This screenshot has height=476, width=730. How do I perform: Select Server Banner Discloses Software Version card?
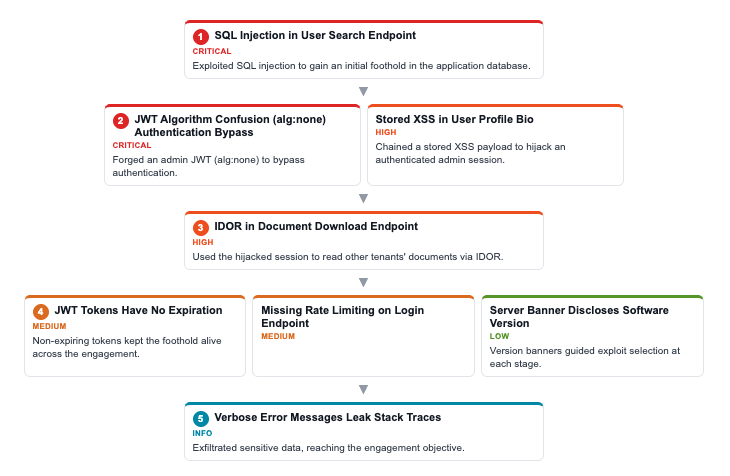coord(592,336)
